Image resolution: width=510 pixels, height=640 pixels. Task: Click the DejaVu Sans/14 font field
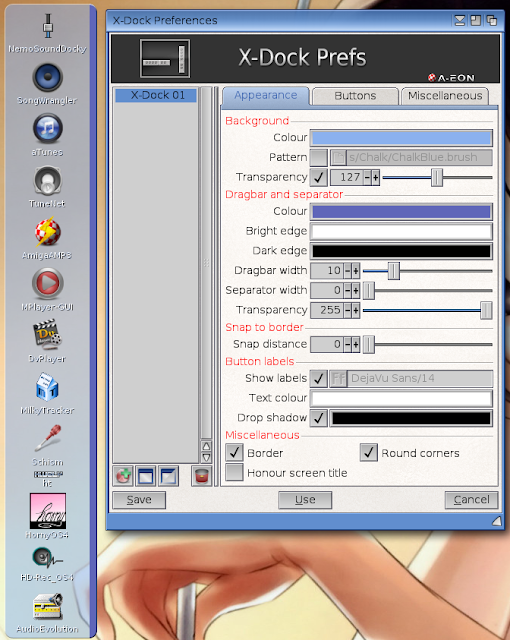420,379
